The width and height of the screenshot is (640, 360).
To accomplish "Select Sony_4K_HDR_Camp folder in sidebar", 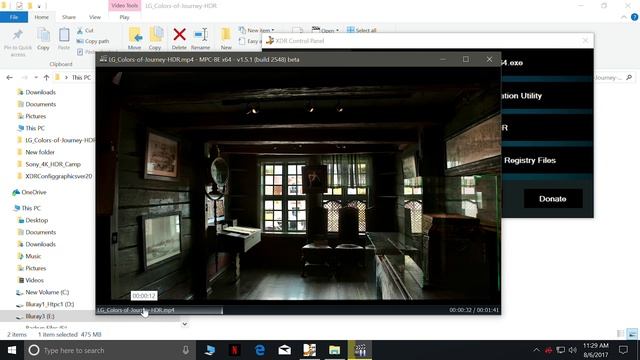I will (x=53, y=164).
